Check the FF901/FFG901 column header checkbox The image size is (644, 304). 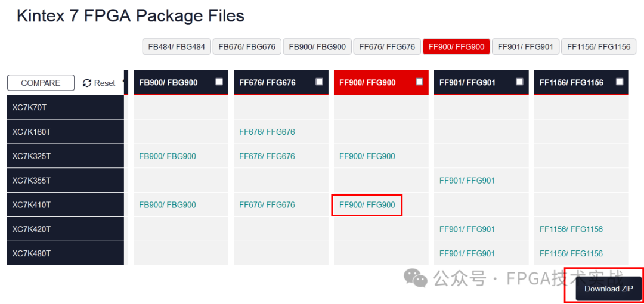pos(519,82)
